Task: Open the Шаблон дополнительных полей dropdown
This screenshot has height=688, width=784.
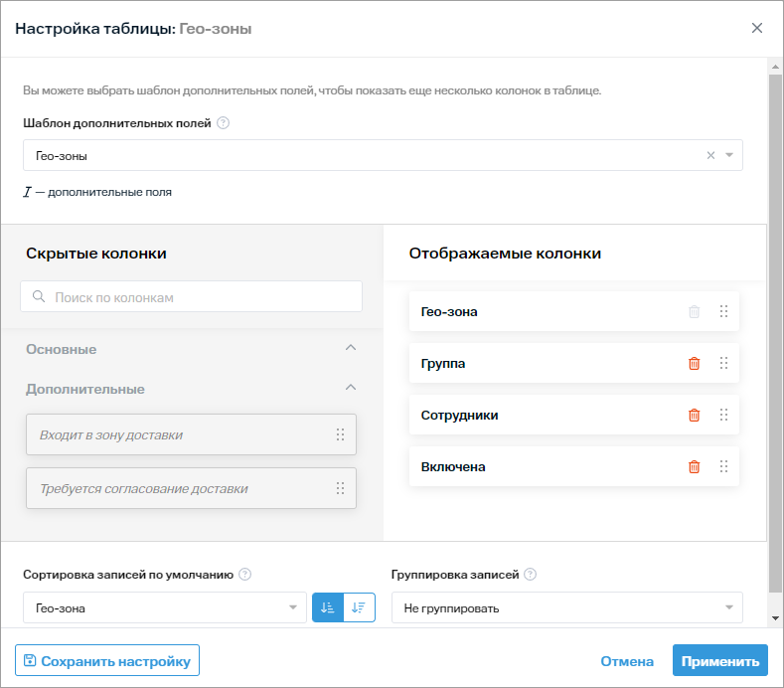Action: (x=728, y=155)
